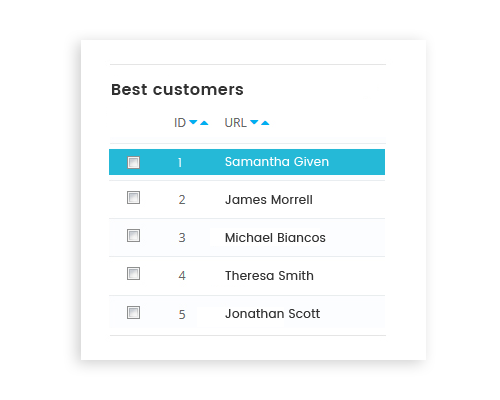
Task: Sort ID column ascending with up arrow
Action: pyautogui.click(x=204, y=123)
